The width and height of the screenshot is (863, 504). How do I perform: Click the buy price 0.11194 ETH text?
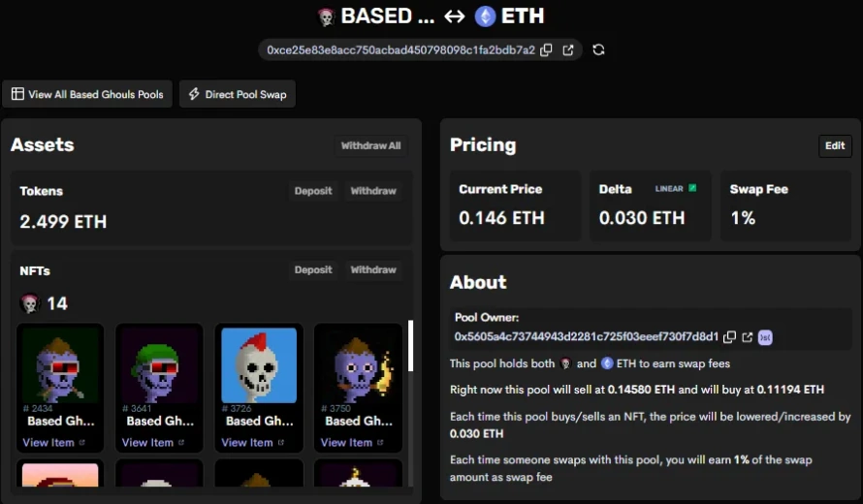790,390
